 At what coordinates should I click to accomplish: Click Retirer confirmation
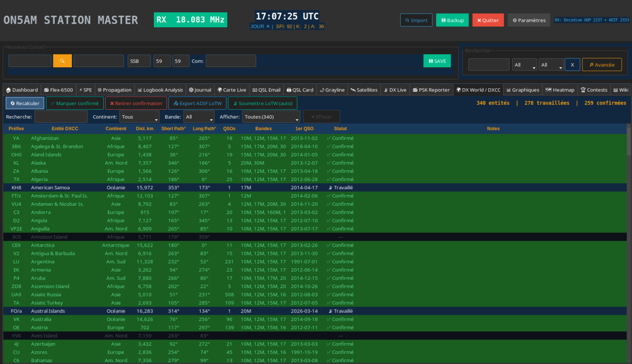tap(136, 103)
